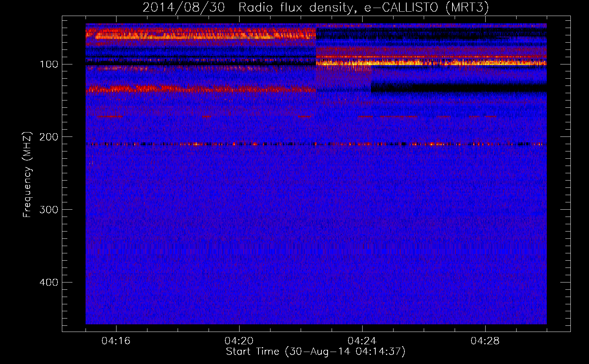This screenshot has height=364, width=589.
Task: Click the 04:28 time tick label
Action: tap(485, 341)
